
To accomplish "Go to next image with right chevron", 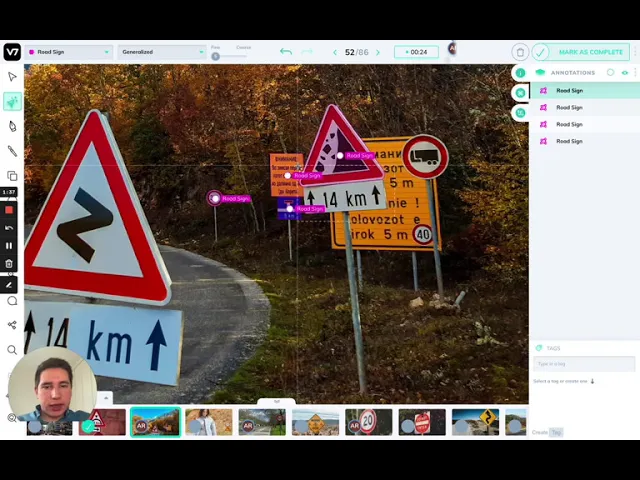I will [x=378, y=52].
